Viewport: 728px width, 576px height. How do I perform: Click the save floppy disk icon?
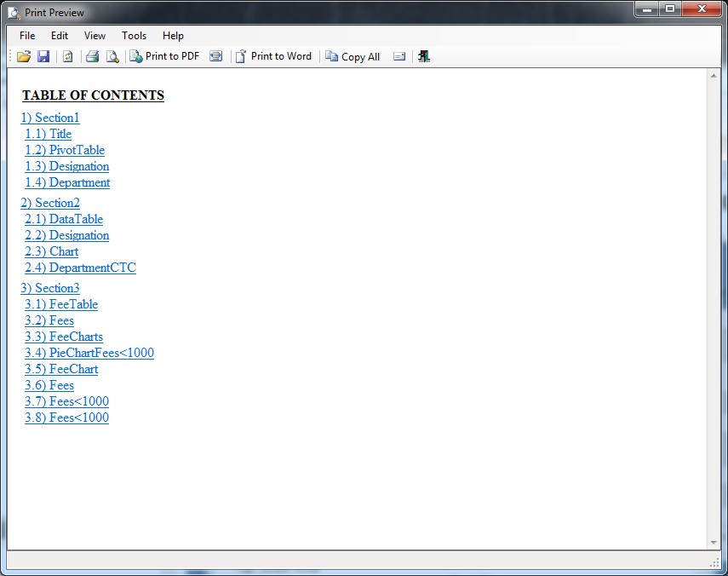click(43, 56)
